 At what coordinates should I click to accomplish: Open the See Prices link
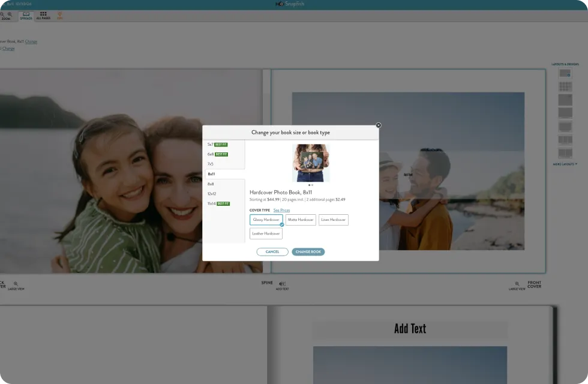[281, 210]
